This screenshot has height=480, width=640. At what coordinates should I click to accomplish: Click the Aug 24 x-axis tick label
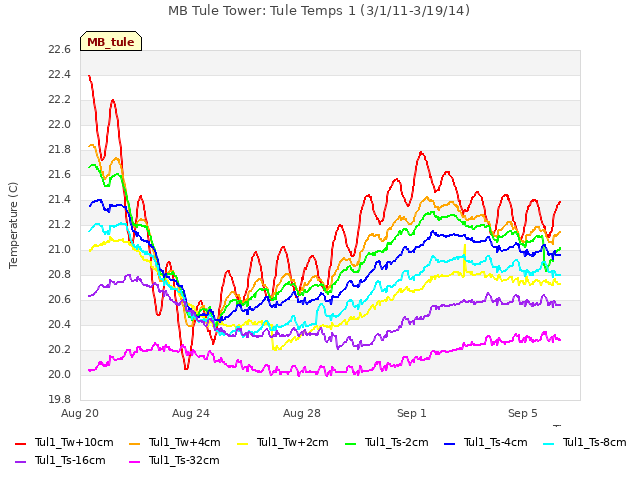pos(191,413)
